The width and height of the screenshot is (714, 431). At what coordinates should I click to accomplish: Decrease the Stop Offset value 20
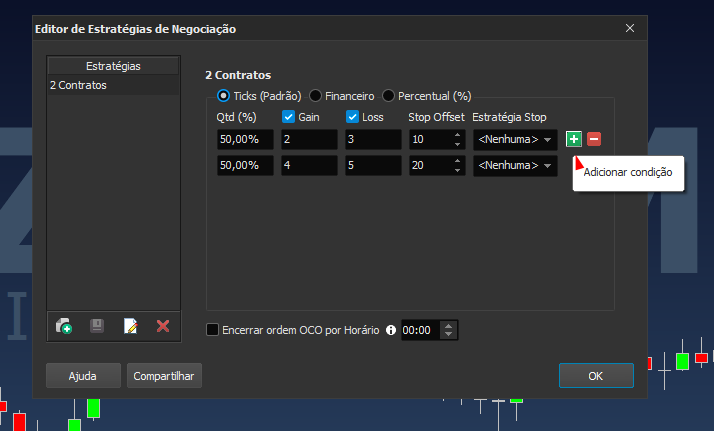coord(457,170)
